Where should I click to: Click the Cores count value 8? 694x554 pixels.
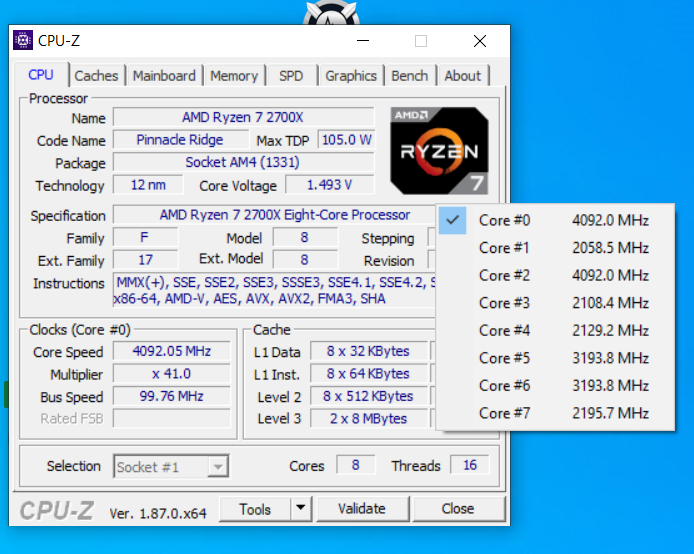tap(355, 465)
